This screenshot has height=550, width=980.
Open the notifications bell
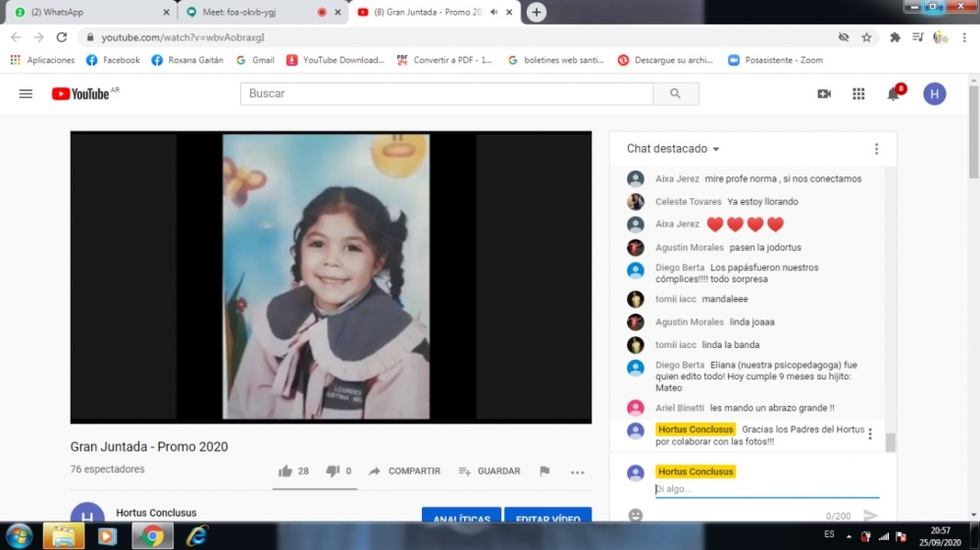893,94
